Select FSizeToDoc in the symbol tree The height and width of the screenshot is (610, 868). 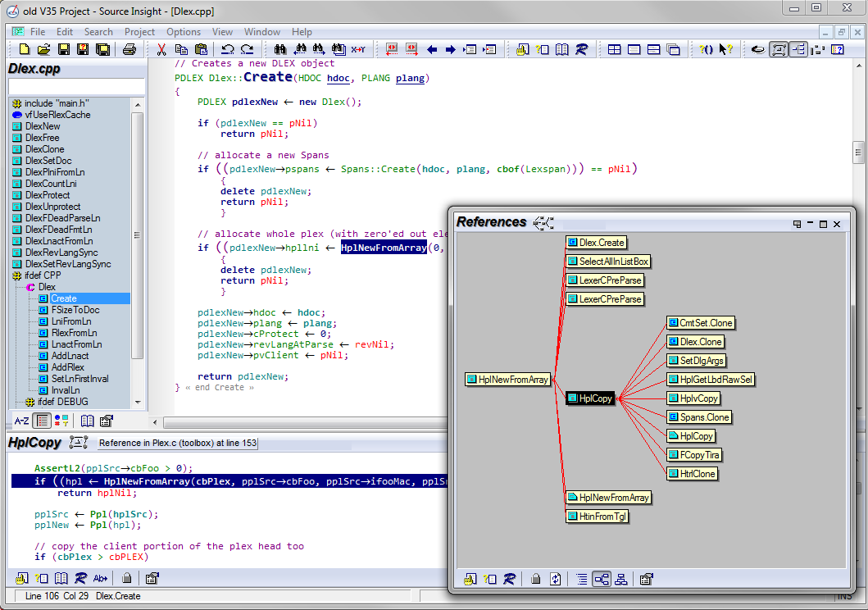(x=75, y=310)
